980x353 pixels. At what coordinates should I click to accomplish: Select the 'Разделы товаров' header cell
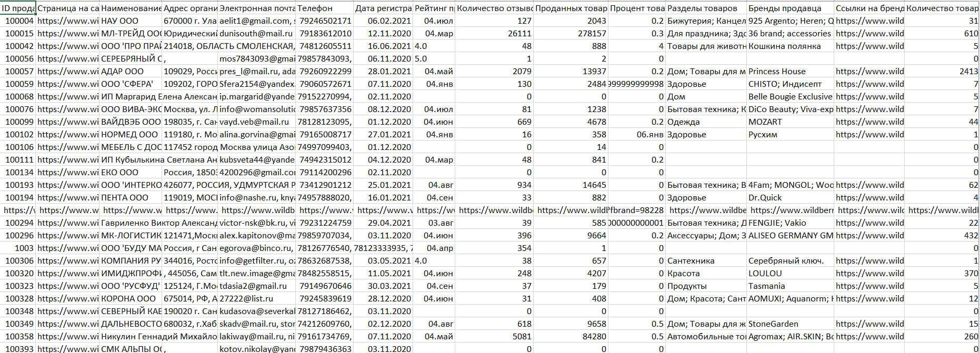pyautogui.click(x=706, y=8)
